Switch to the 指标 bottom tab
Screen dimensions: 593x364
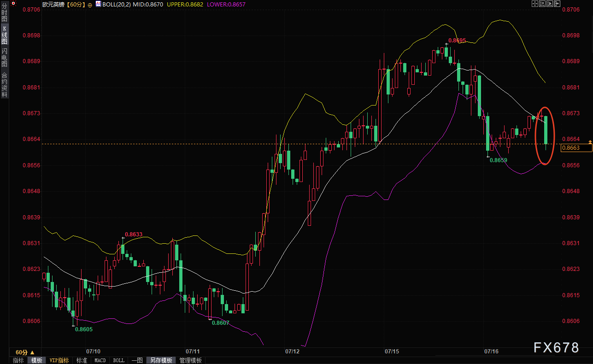18,360
